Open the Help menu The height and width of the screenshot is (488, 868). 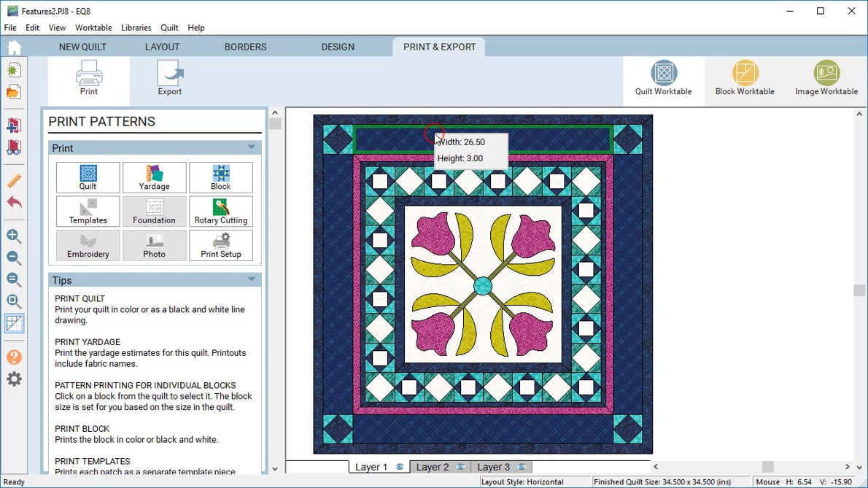pyautogui.click(x=196, y=28)
